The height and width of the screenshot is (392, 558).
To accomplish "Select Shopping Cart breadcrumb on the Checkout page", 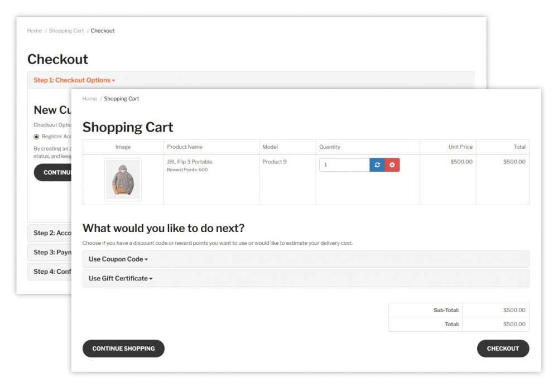I will pos(66,31).
